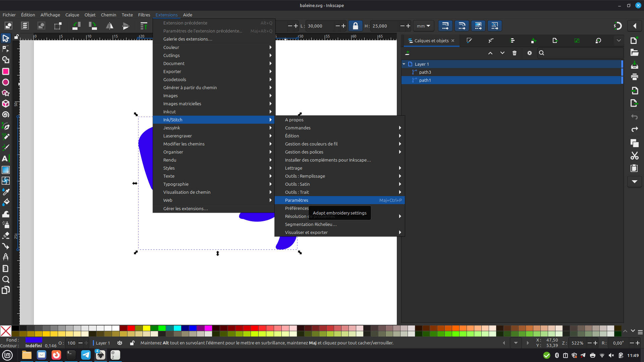Delete selected object with trash icon

(x=515, y=53)
